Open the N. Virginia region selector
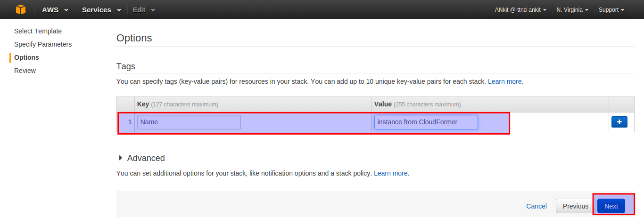The height and width of the screenshot is (217, 644). (x=572, y=9)
